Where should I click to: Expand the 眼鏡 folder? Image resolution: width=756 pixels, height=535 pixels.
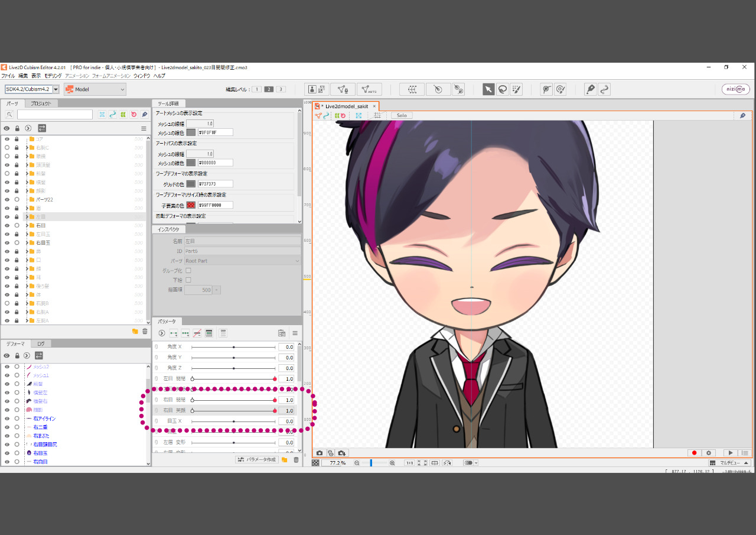coord(26,156)
